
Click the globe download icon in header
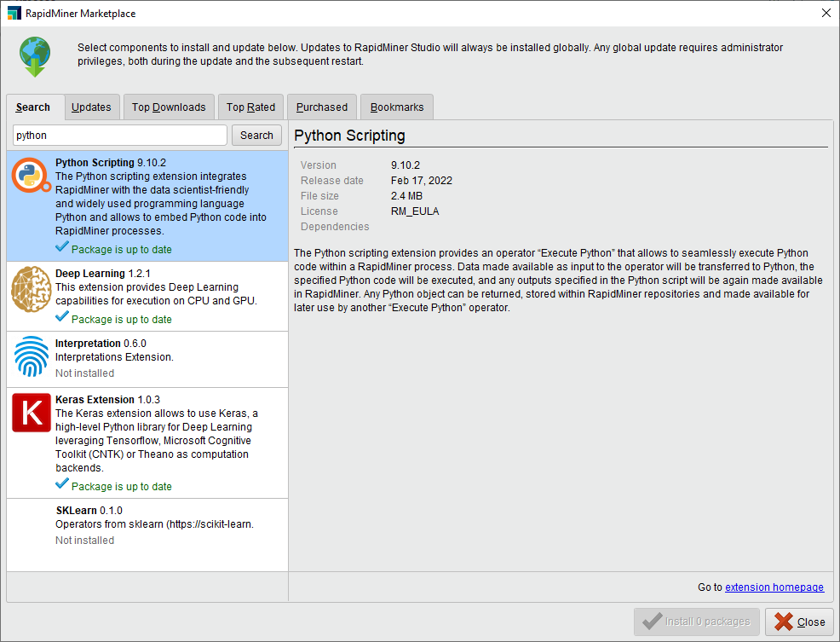[x=35, y=57]
